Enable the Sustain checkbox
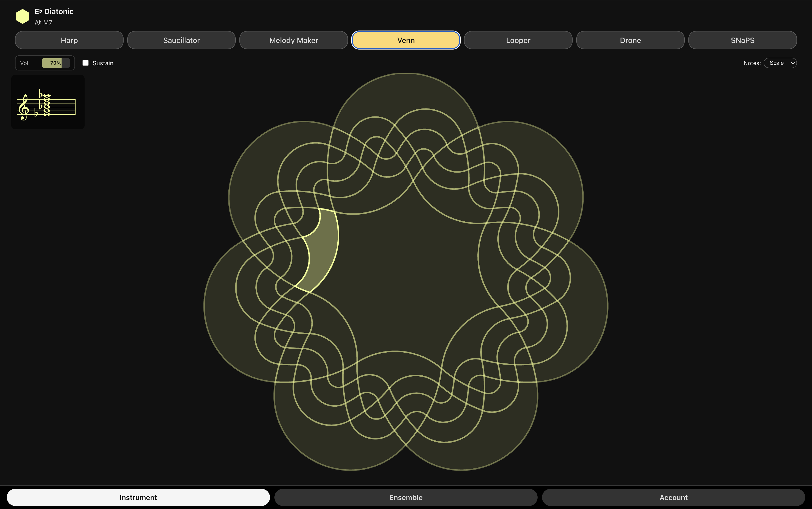 [x=85, y=63]
